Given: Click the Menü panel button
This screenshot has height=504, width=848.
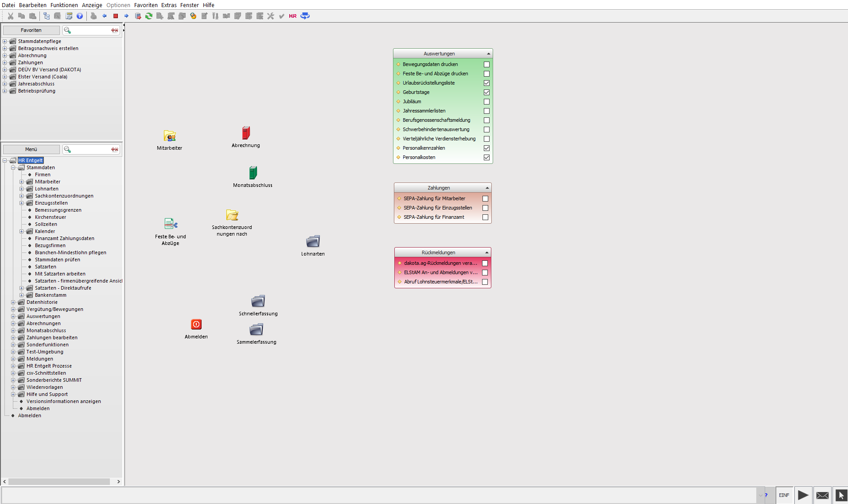Looking at the screenshot, I should pos(31,149).
